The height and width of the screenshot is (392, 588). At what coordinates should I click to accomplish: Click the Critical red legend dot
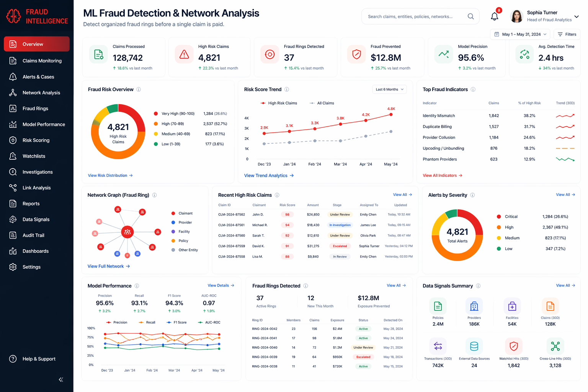[499, 217]
